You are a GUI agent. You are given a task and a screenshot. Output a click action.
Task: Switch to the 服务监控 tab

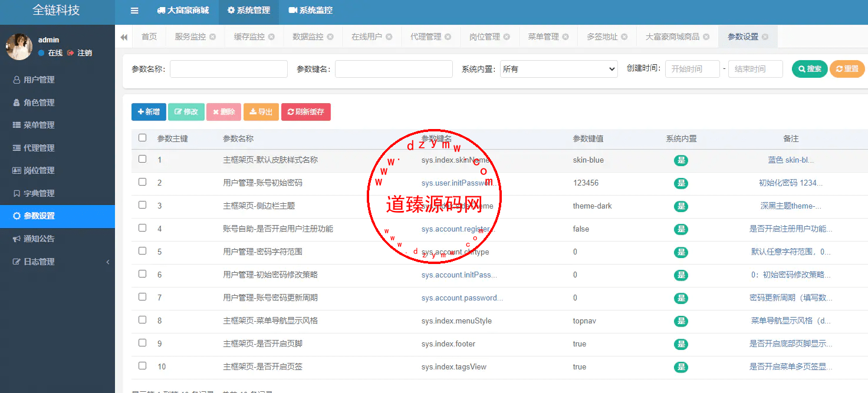pyautogui.click(x=190, y=37)
